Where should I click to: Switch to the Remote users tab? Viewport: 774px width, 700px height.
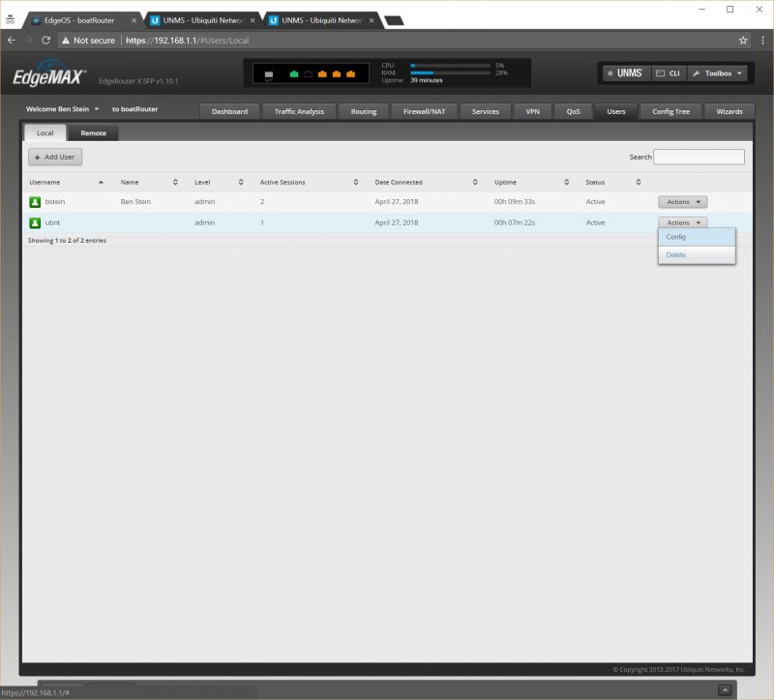[x=94, y=133]
